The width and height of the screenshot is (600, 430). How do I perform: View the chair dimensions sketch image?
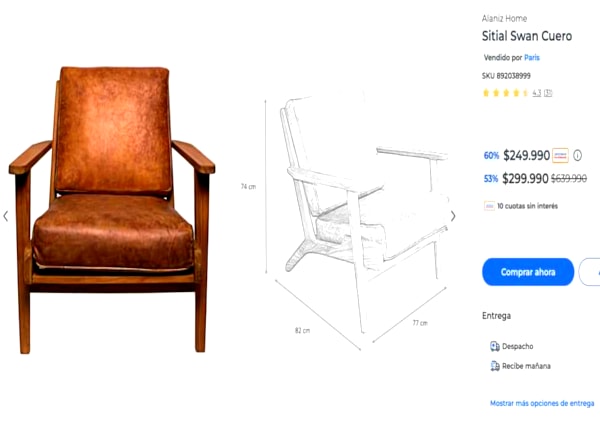(346, 220)
